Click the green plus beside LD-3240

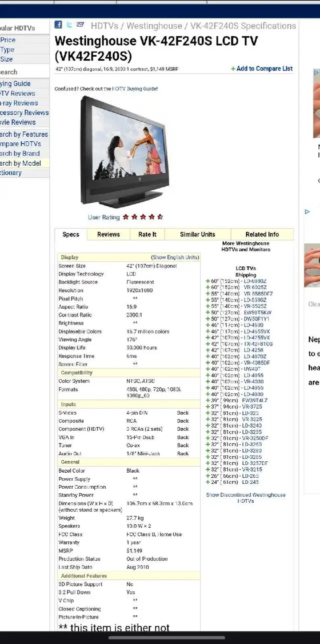[208, 426]
